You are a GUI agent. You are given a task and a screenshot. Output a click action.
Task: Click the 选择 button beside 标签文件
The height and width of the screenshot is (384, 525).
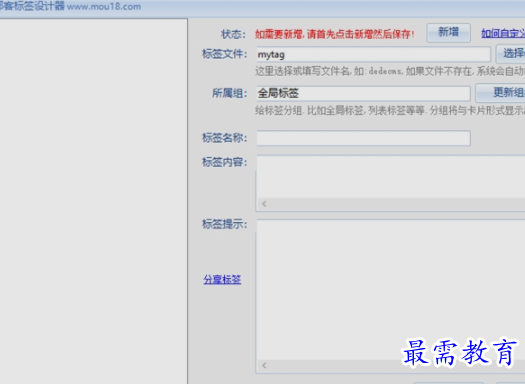pyautogui.click(x=511, y=54)
